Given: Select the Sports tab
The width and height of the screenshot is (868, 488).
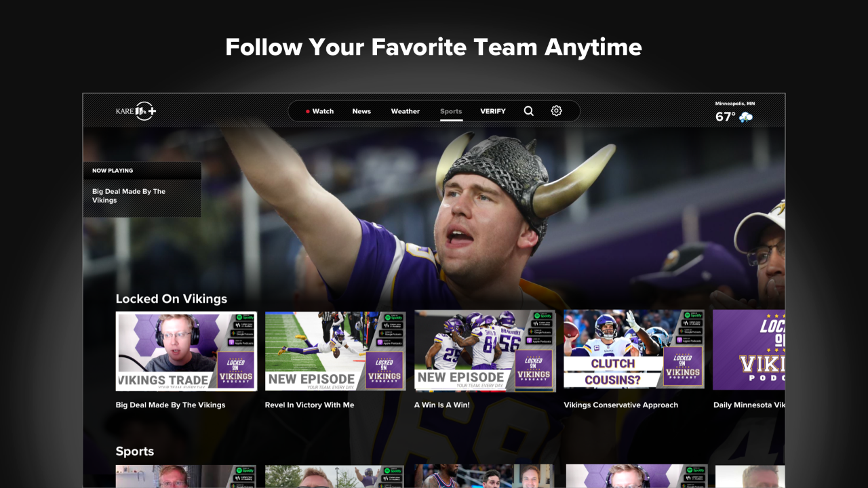Looking at the screenshot, I should pyautogui.click(x=451, y=111).
